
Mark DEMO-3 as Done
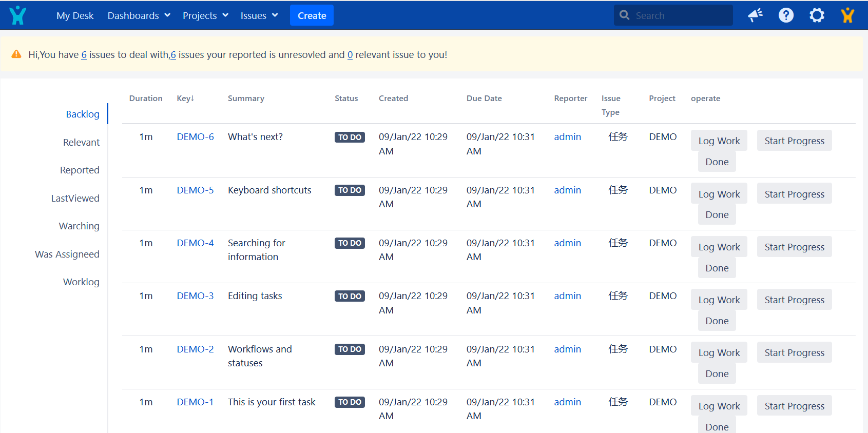[x=717, y=321]
